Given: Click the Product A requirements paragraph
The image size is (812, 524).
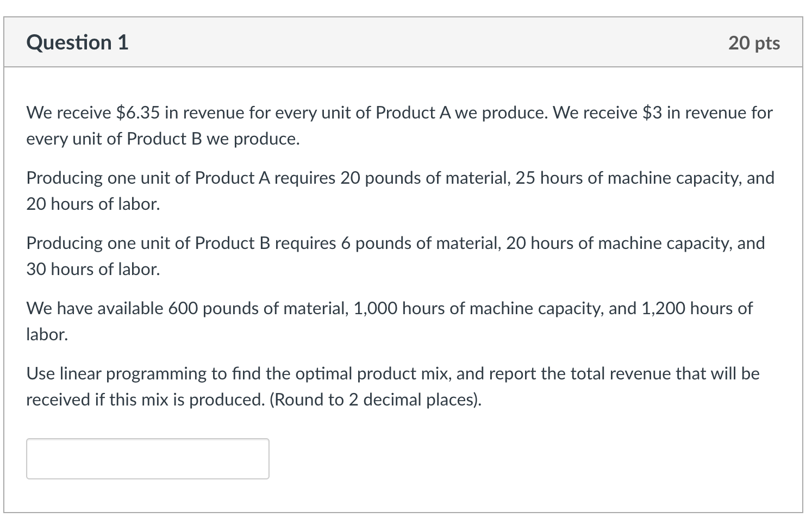Looking at the screenshot, I should point(401,191).
